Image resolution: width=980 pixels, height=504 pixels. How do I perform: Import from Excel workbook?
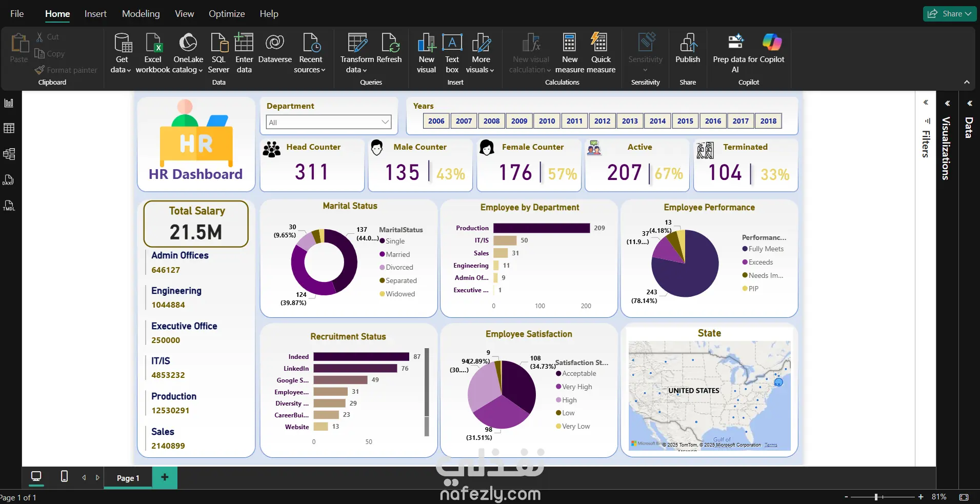[x=152, y=53]
